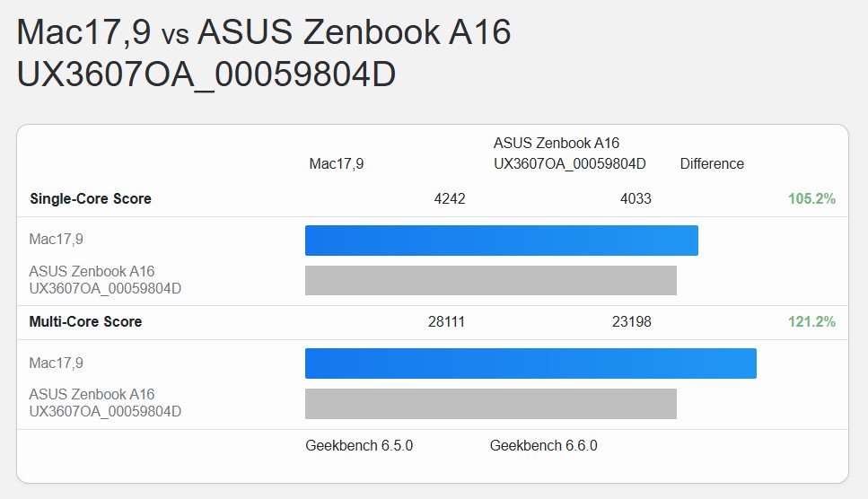Click the Single-Core Score label

click(x=91, y=198)
